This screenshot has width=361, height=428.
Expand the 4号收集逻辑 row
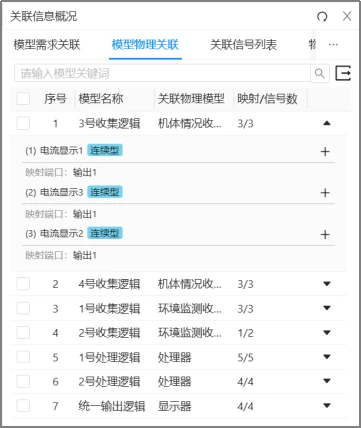tap(327, 284)
